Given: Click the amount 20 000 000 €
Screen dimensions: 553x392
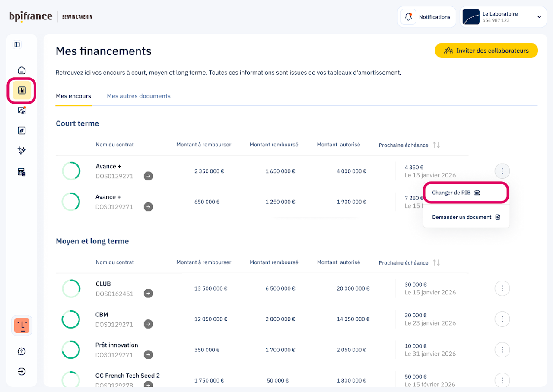Looking at the screenshot, I should (x=353, y=288).
